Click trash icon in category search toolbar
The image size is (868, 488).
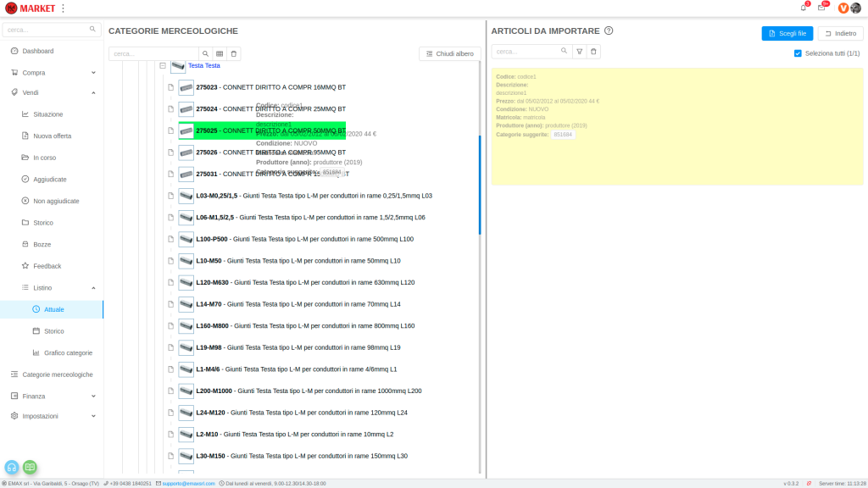tap(234, 53)
